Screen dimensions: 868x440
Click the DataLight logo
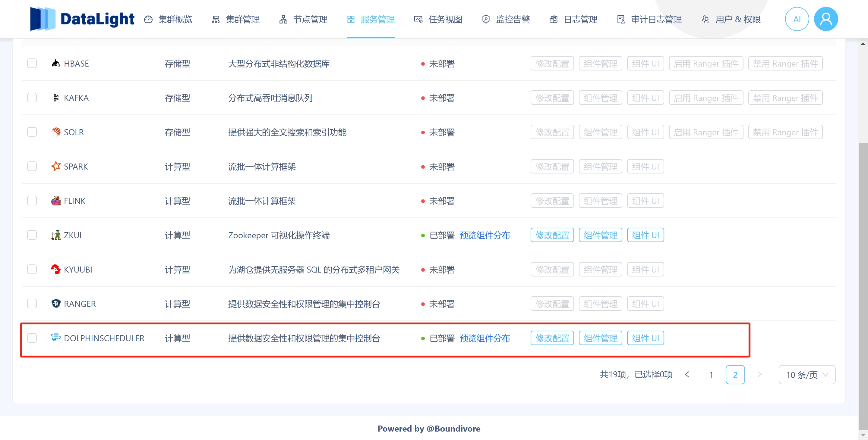pos(82,19)
